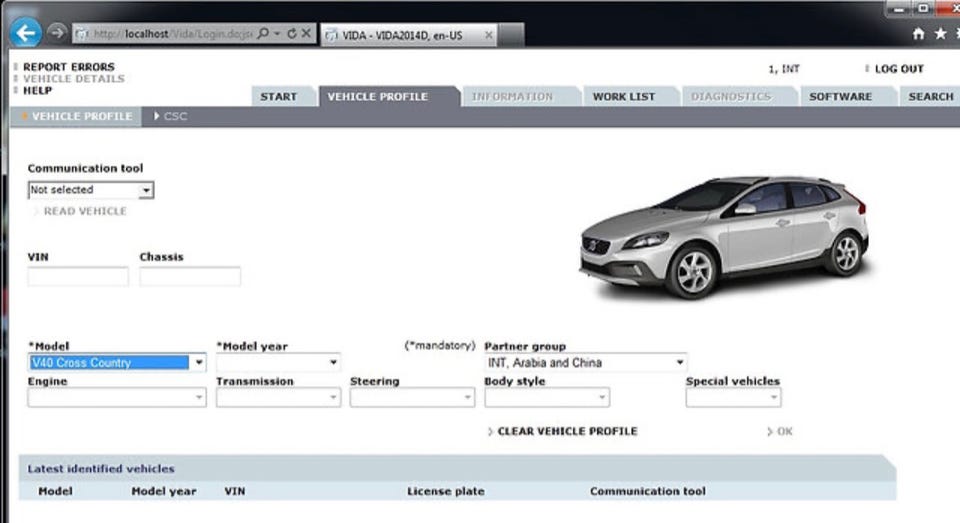Click LOG OUT
This screenshot has height=523, width=960.
[899, 69]
